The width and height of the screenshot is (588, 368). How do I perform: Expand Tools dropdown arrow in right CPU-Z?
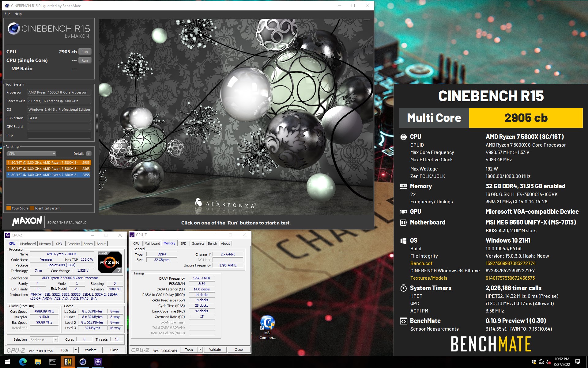[x=200, y=350]
